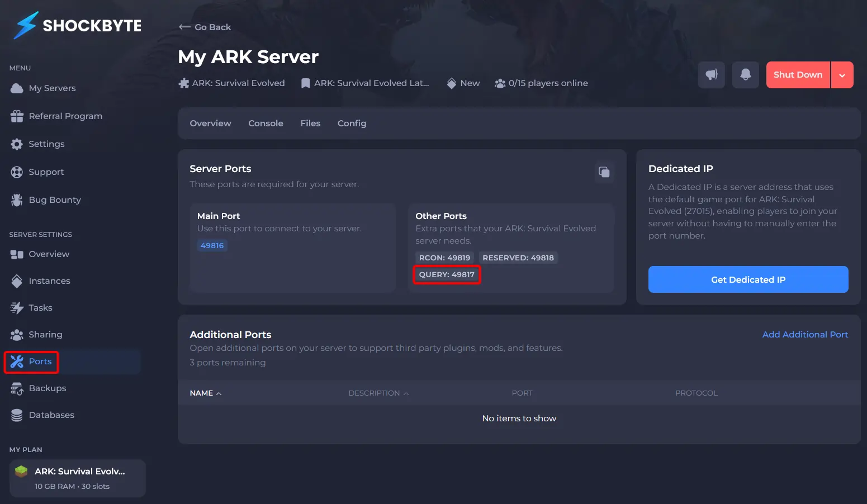Click the 0/15 players online text
The height and width of the screenshot is (504, 867).
[548, 83]
